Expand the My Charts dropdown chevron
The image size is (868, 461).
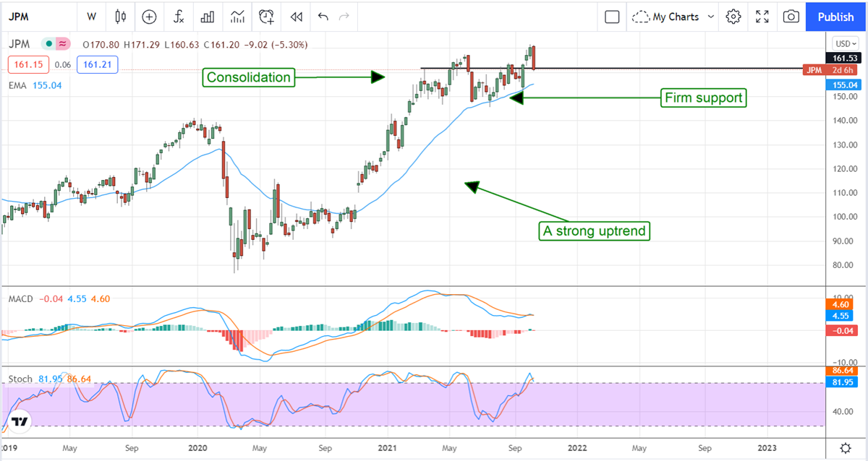(711, 16)
